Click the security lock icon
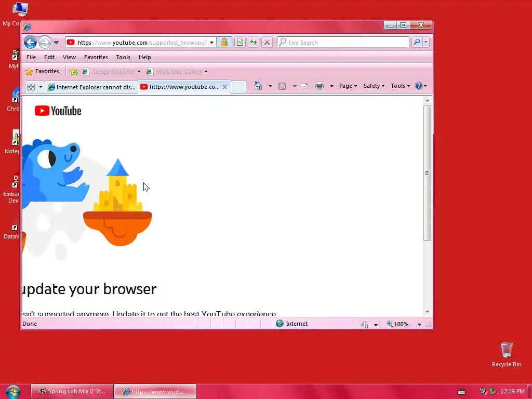 tap(224, 43)
